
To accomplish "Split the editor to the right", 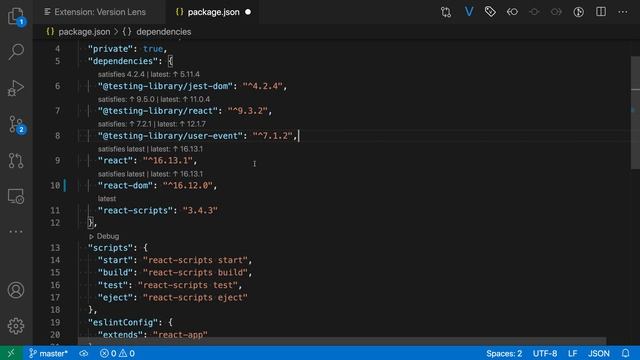I will 601,12.
